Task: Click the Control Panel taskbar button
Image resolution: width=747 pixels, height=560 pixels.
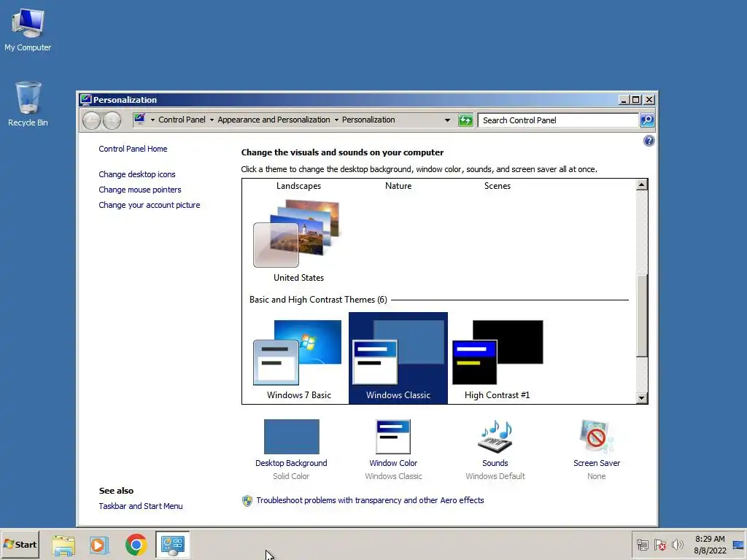Action: 172,545
